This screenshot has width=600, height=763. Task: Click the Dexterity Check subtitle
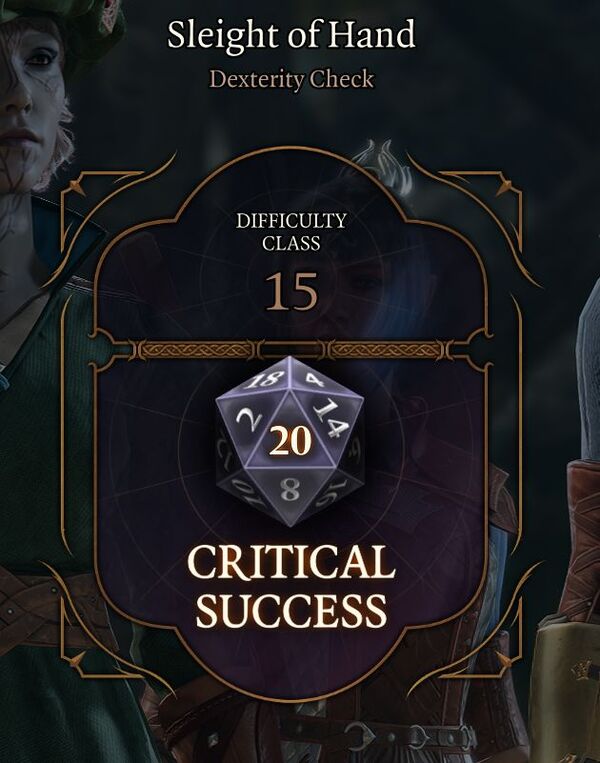pos(291,79)
